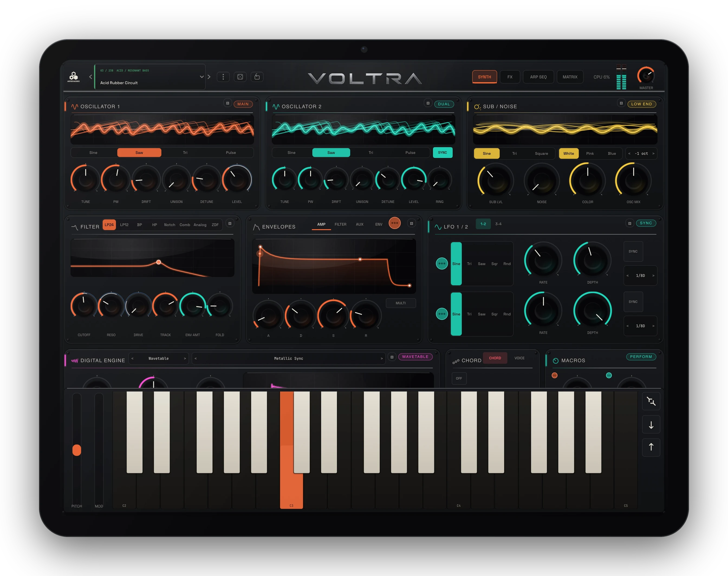The image size is (728, 576).
Task: Select Pink noise type
Action: [x=590, y=153]
